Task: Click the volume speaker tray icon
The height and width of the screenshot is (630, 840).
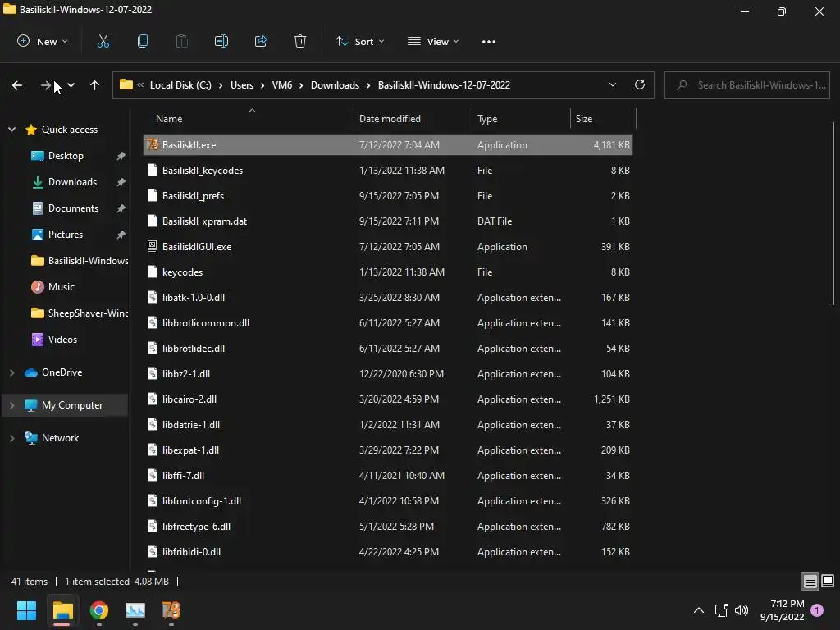Action: coord(742,610)
